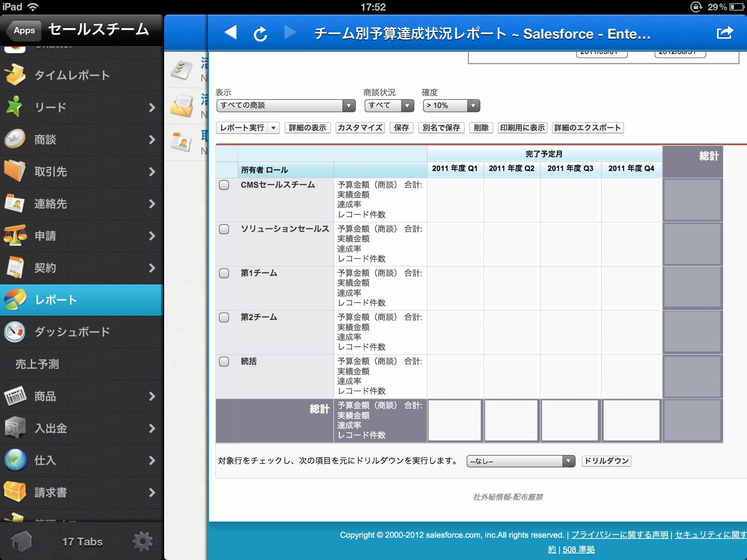Tap the Purchasing (仕入) globe icon
The image size is (747, 560).
click(15, 459)
